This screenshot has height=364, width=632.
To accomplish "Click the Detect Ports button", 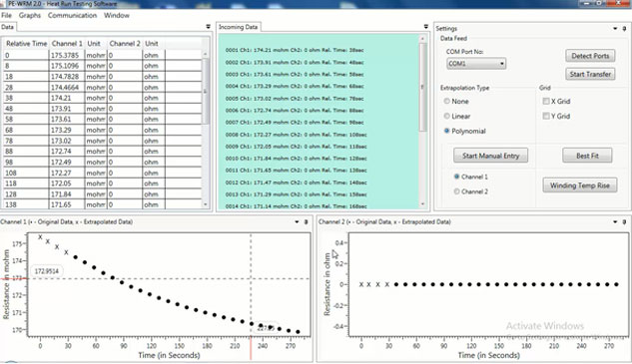I will (x=590, y=56).
